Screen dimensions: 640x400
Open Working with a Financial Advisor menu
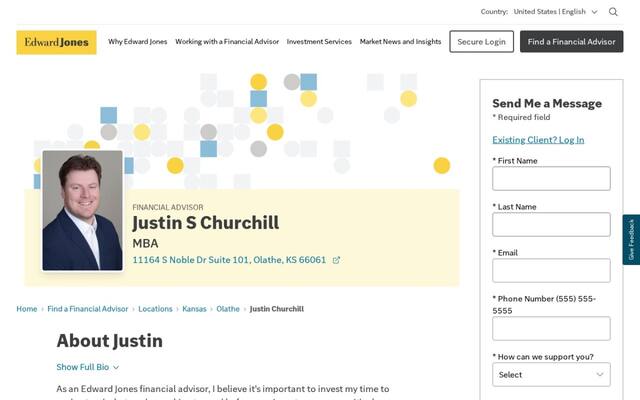click(x=227, y=42)
